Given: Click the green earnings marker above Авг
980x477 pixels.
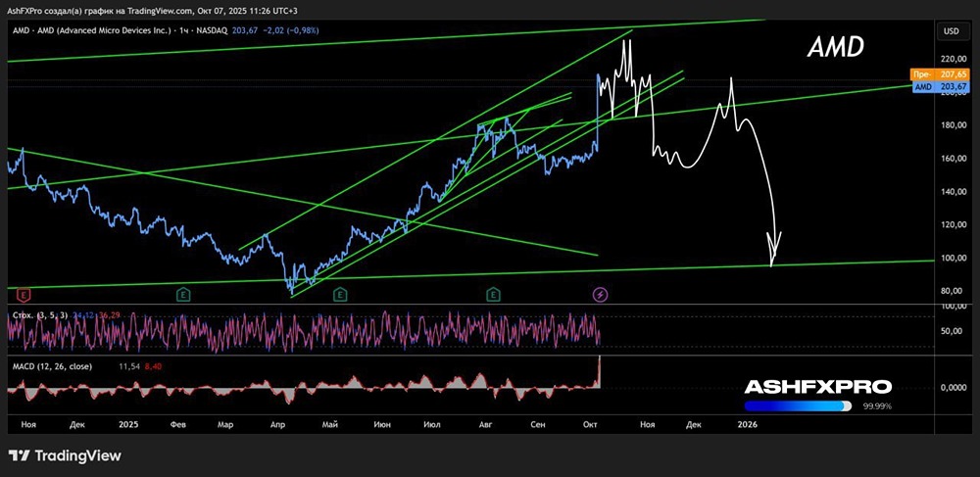Looking at the screenshot, I should pyautogui.click(x=494, y=294).
